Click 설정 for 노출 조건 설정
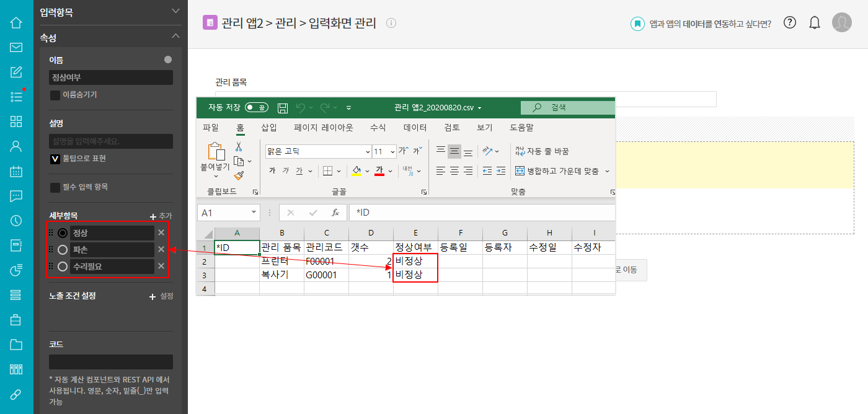The height and width of the screenshot is (414, 868). tap(161, 296)
